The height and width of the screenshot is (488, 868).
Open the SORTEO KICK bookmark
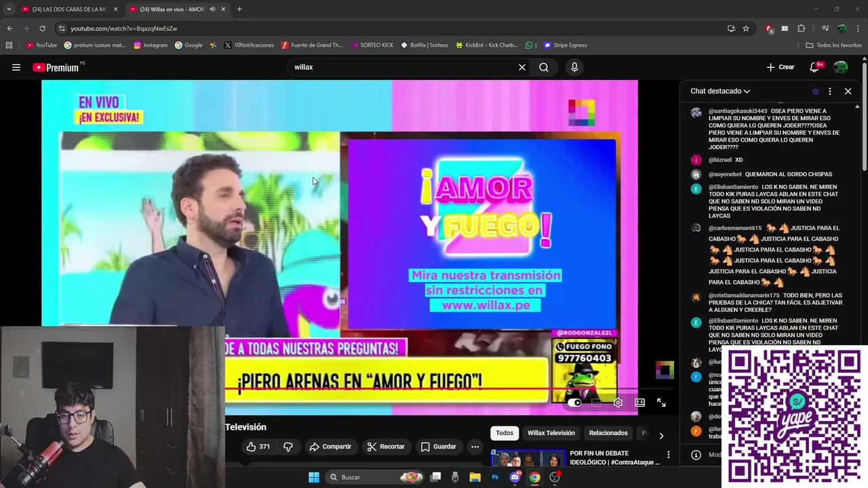(372, 45)
